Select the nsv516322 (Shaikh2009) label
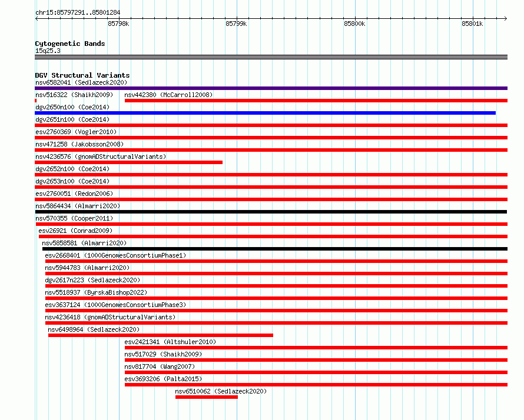The image size is (524, 420). 74,95
